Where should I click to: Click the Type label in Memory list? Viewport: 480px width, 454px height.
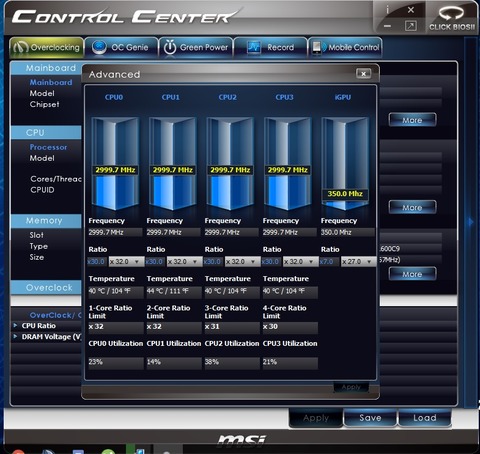38,246
